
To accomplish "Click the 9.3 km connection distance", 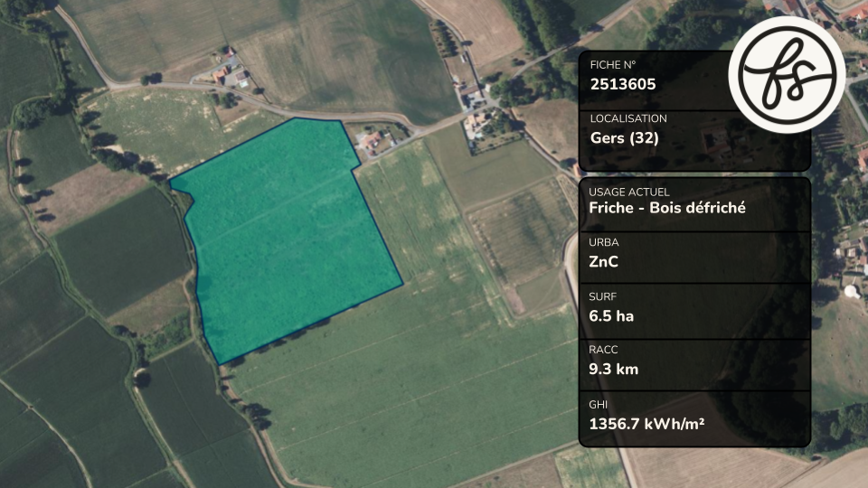I will (x=613, y=369).
